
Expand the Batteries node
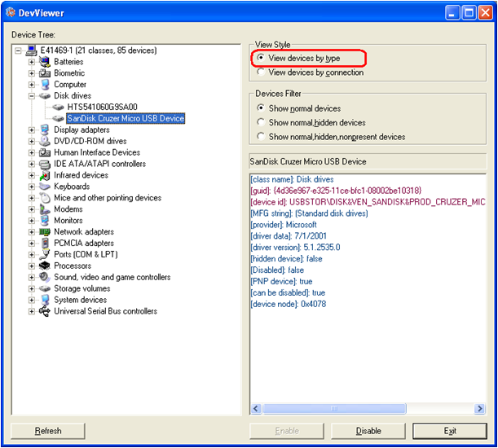[32, 62]
